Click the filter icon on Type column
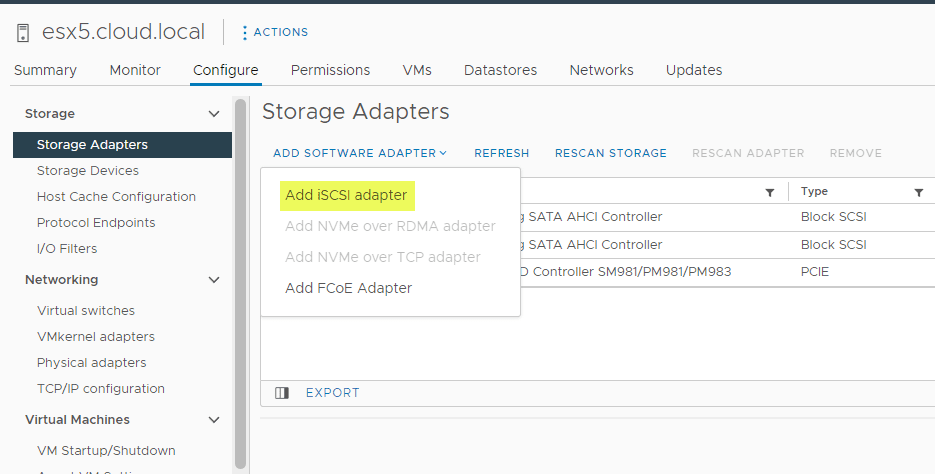 tap(918, 192)
